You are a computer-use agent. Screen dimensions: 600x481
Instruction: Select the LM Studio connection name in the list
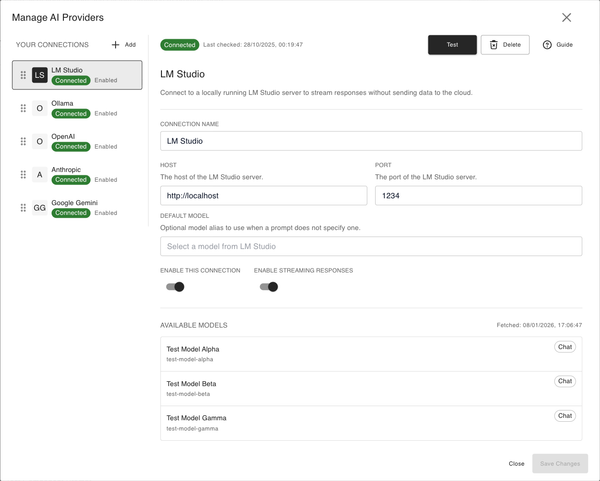(x=67, y=70)
